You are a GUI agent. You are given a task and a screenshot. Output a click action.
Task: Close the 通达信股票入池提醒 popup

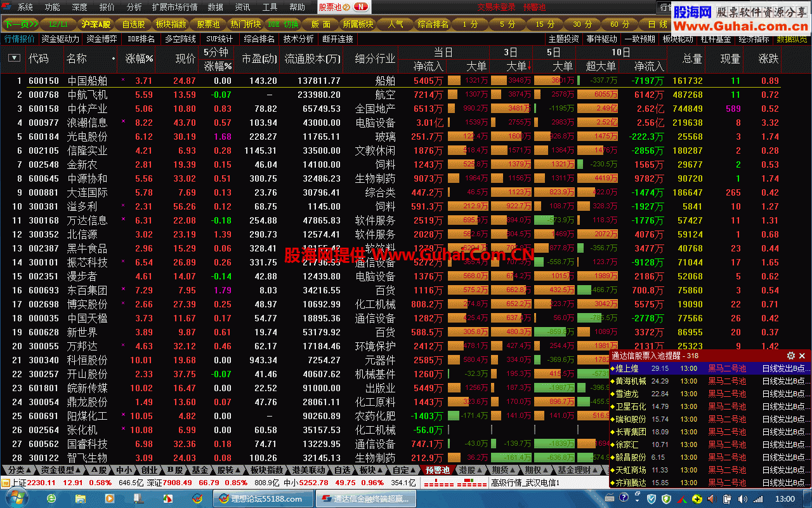click(802, 356)
